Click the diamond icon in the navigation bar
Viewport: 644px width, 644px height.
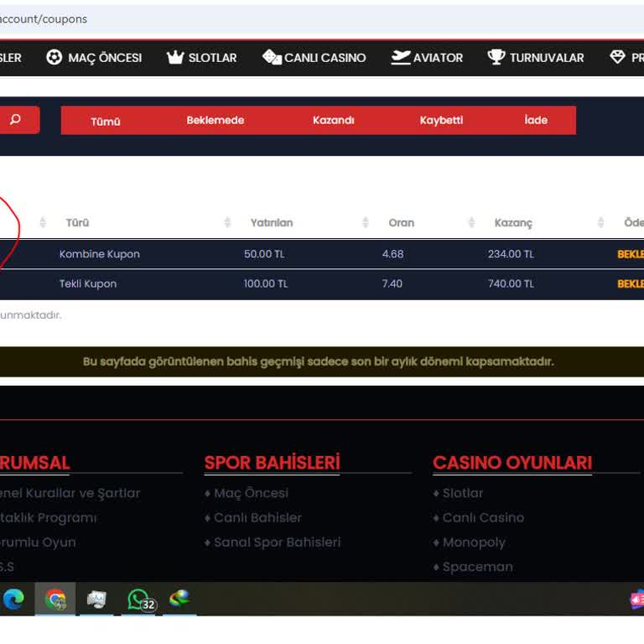pyautogui.click(x=617, y=57)
